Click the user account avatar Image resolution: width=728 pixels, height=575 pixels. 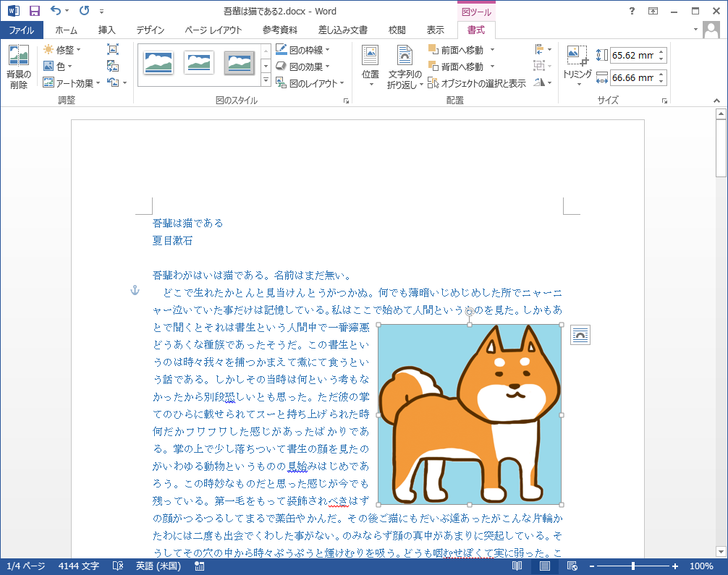tap(711, 30)
